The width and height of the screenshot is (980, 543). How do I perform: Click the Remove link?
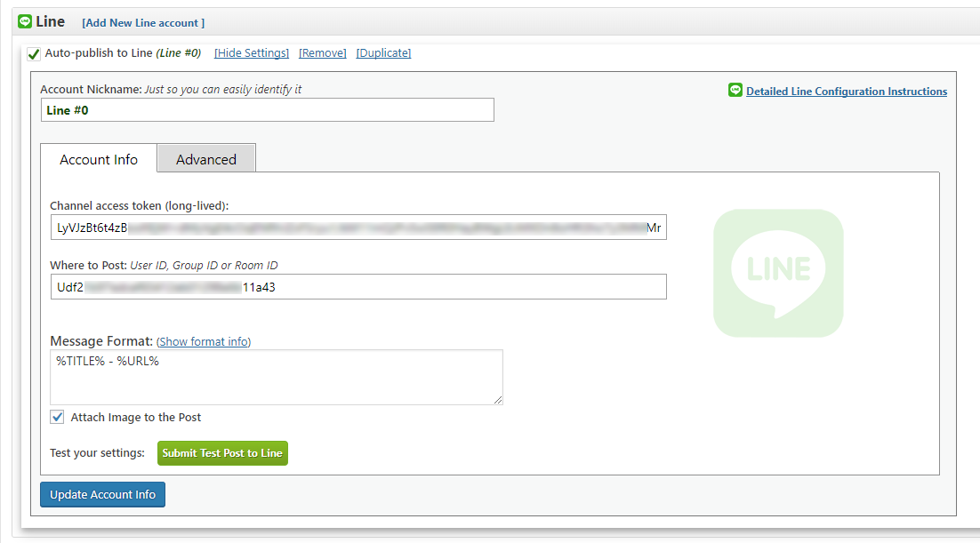pos(323,53)
